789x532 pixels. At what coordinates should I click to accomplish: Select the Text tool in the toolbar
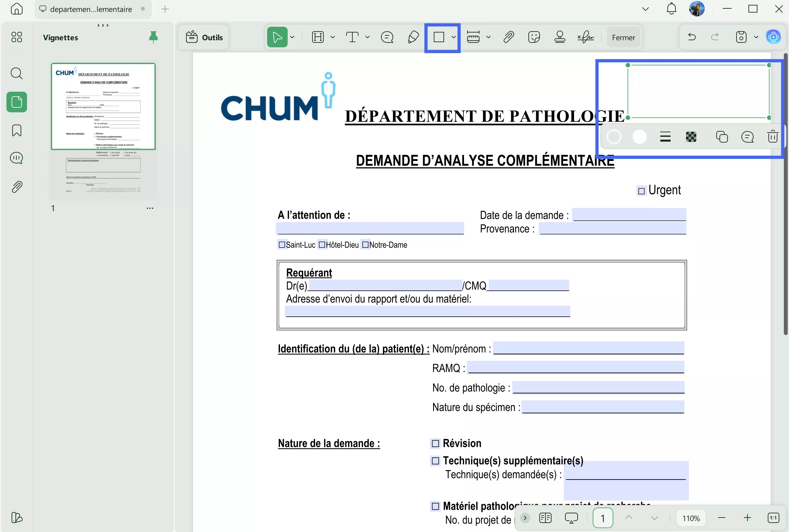pos(353,37)
